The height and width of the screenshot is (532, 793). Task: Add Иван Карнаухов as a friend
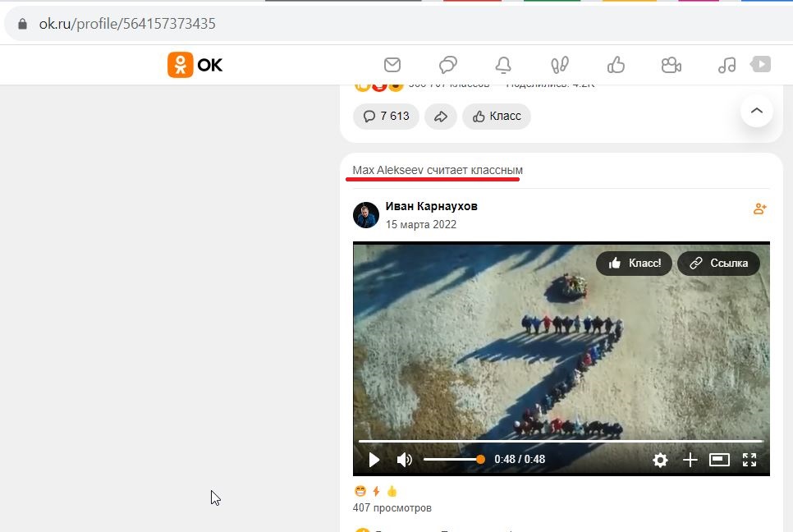pos(759,209)
